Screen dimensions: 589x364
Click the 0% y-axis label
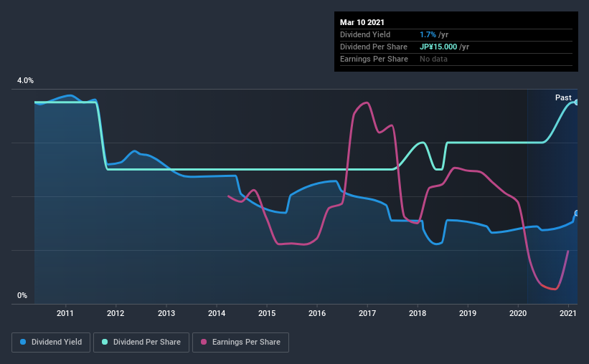click(x=22, y=295)
